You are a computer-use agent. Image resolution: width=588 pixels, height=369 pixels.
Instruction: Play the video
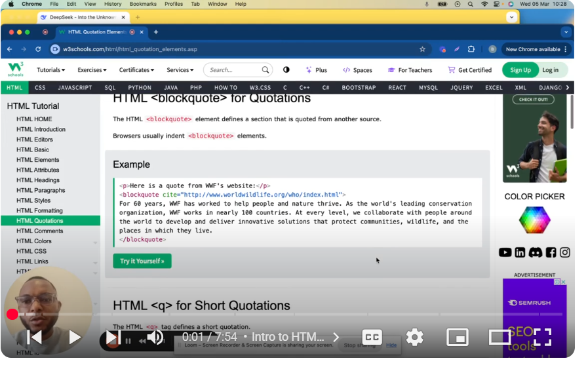(75, 337)
